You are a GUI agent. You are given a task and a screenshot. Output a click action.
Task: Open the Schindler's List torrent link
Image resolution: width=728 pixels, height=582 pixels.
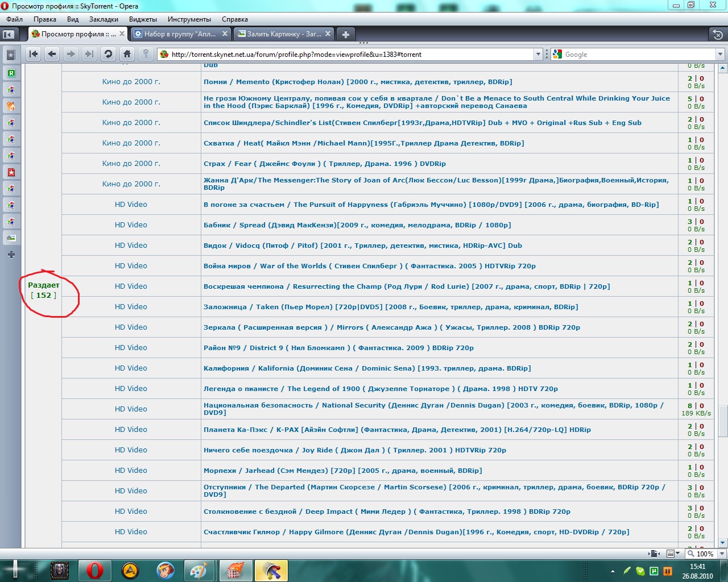[423, 123]
